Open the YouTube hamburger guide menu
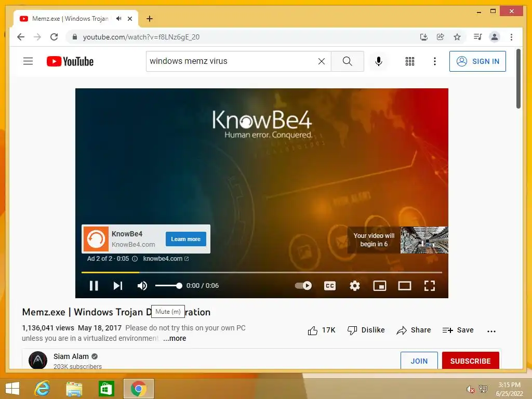The width and height of the screenshot is (532, 399). click(x=28, y=61)
